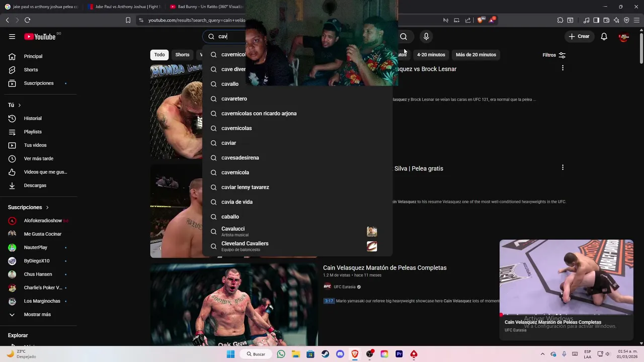Open Premiere Pro from the taskbar
The width and height of the screenshot is (644, 362).
[399, 354]
